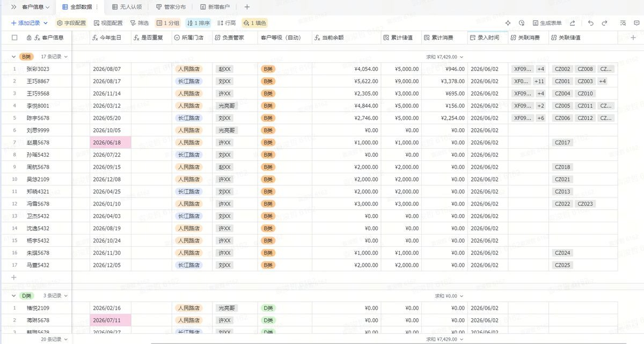Redo the last action

click(604, 23)
